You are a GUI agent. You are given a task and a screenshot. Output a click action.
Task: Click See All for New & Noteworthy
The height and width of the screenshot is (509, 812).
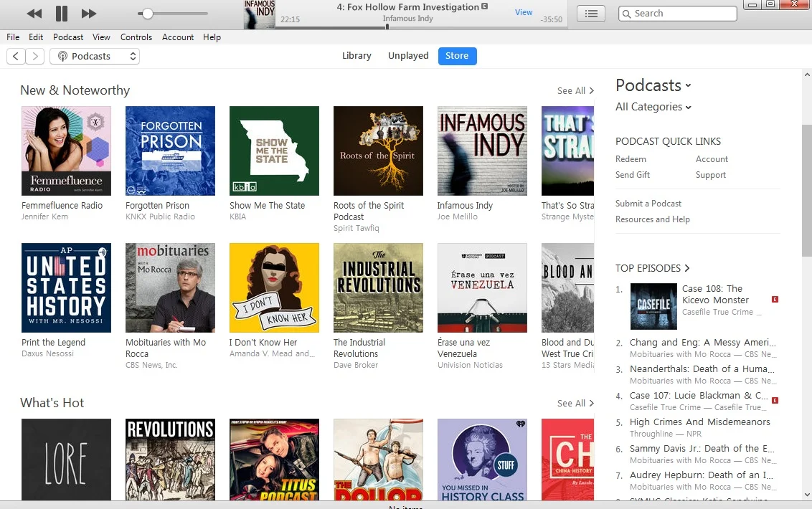point(575,90)
